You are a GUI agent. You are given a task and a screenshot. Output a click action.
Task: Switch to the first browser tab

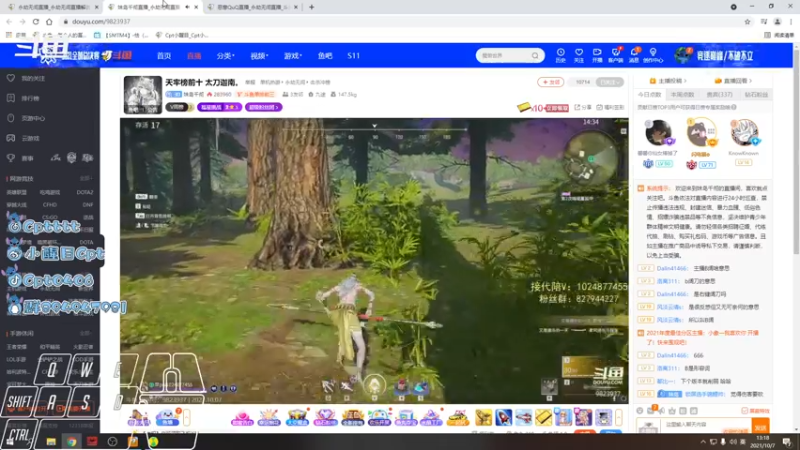point(54,7)
